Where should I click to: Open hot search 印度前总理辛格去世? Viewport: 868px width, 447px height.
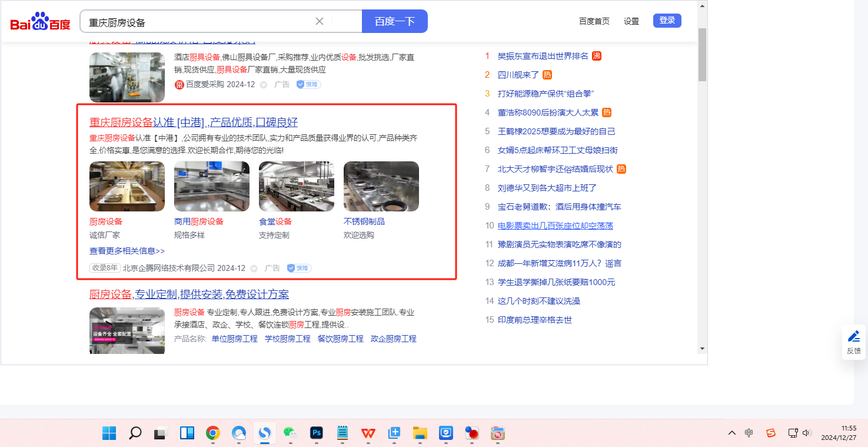[535, 320]
